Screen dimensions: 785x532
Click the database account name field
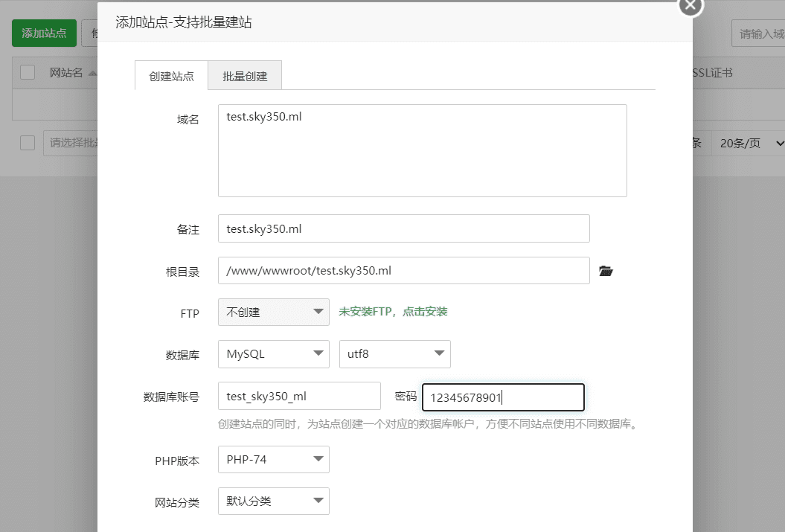coord(298,397)
